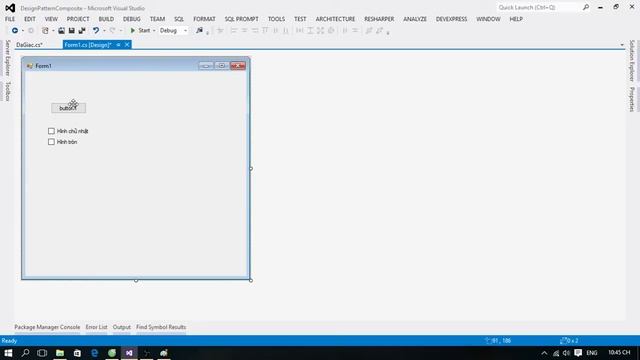This screenshot has width=640, height=360.
Task: Open the Error List tab
Action: 96,327
